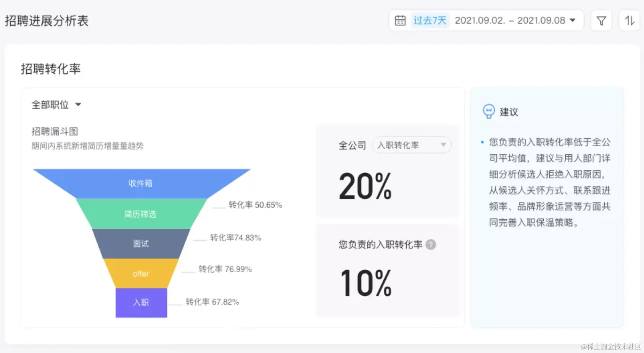Screen dimensions: 644x353
Task: Click the 10% personal conversion value
Action: tap(365, 283)
